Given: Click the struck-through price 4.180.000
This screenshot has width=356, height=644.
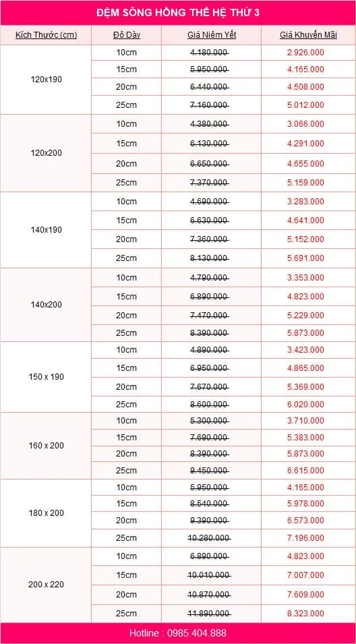Looking at the screenshot, I should pyautogui.click(x=210, y=52).
